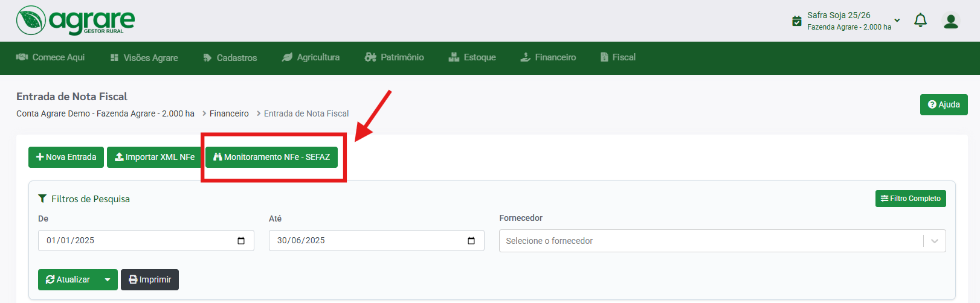980x303 pixels.
Task: Open the Patrimônio menu
Action: 395,57
